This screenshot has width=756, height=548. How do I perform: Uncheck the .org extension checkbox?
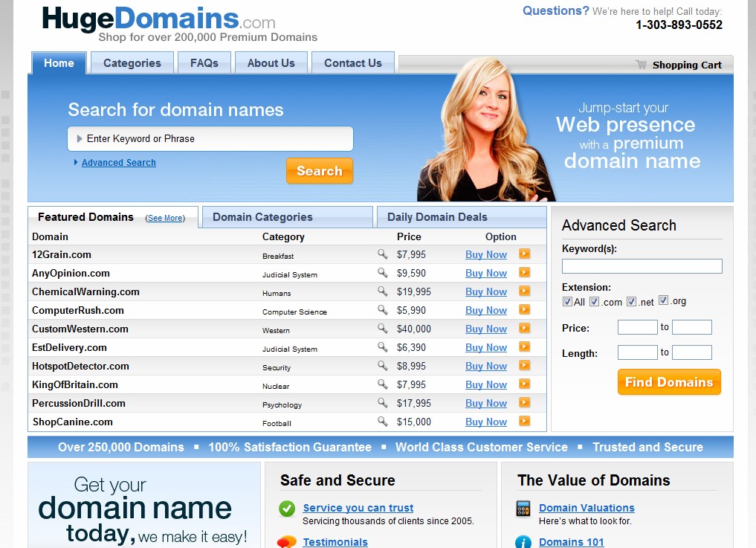pos(663,300)
